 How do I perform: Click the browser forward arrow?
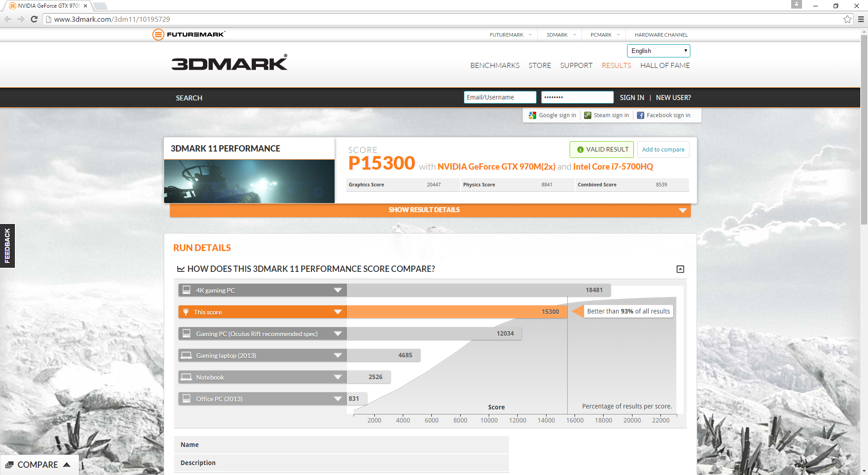point(21,19)
